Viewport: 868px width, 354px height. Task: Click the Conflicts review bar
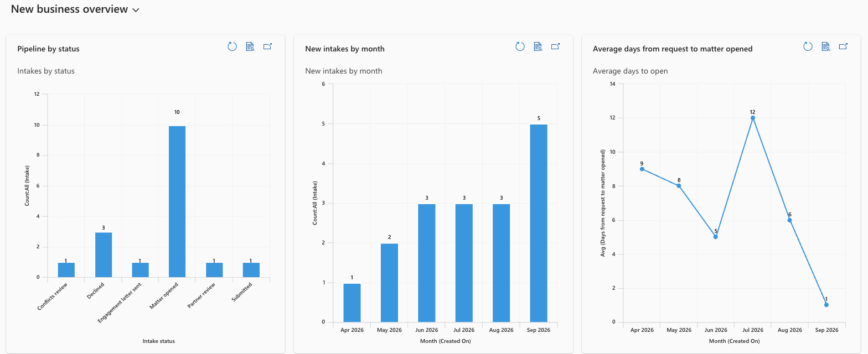point(66,270)
